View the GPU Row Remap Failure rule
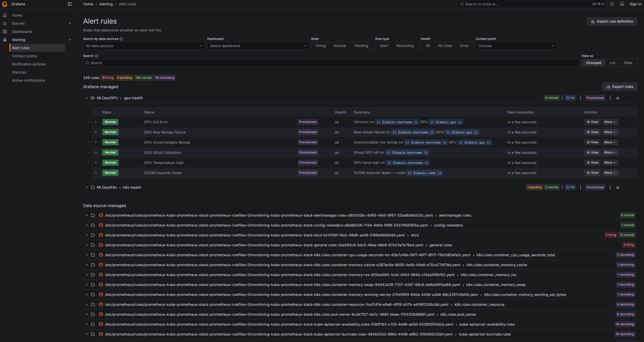 (x=592, y=132)
